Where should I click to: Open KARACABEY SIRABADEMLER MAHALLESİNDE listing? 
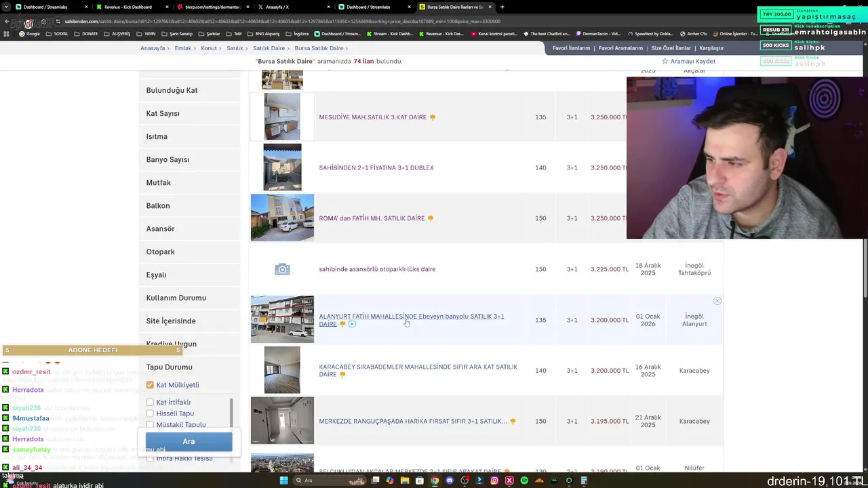pos(418,371)
